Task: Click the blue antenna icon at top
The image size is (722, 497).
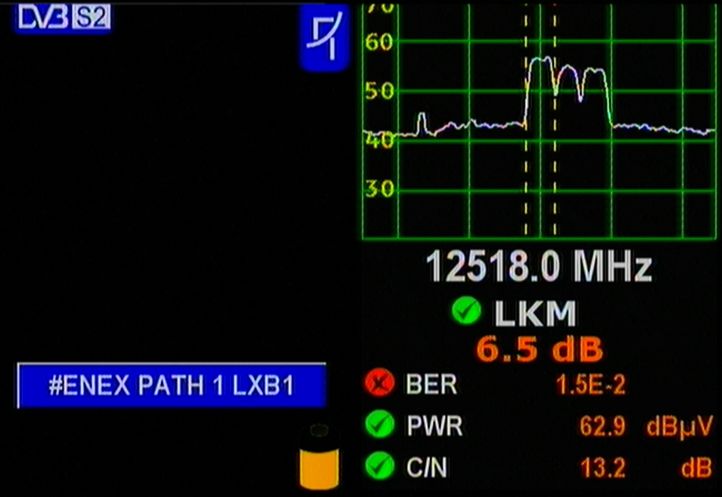Action: pyautogui.click(x=325, y=38)
